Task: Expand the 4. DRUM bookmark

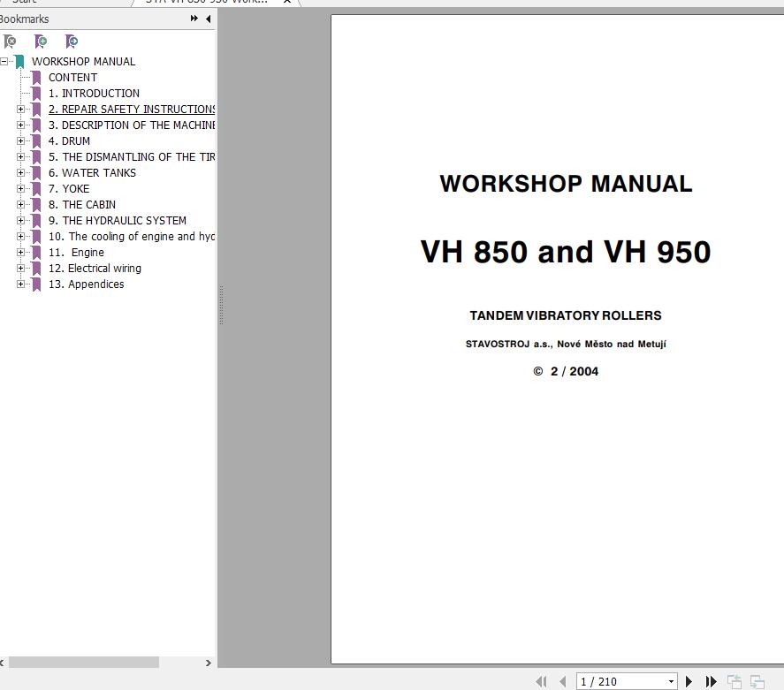Action: tap(20, 140)
